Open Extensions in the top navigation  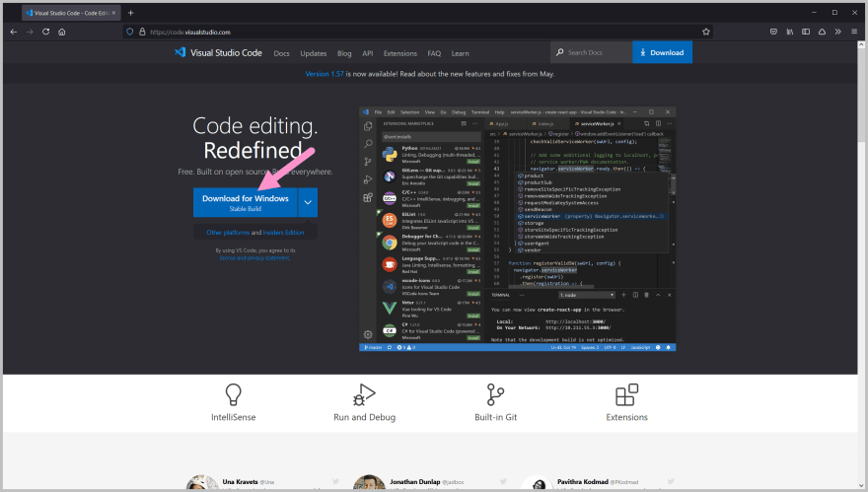coord(400,53)
